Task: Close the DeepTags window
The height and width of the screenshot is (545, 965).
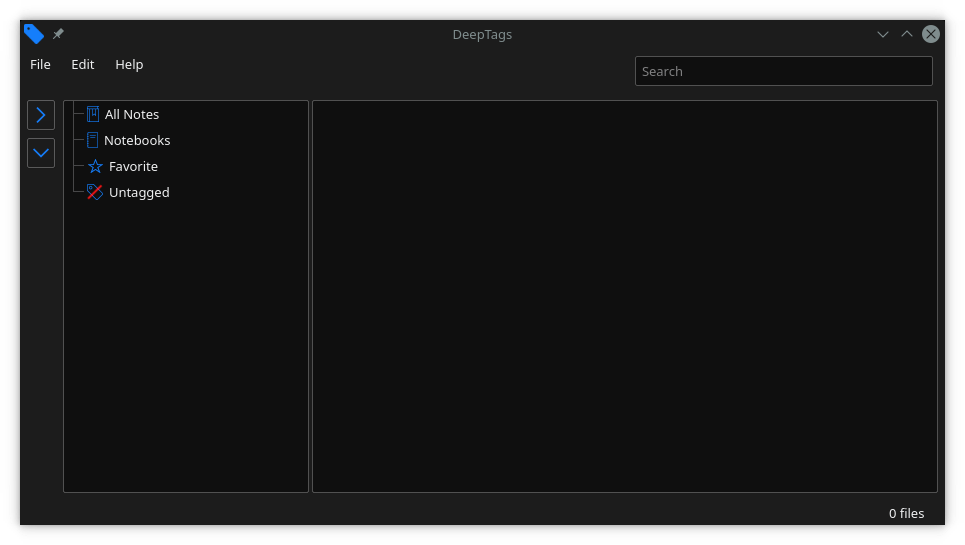Action: (x=931, y=34)
